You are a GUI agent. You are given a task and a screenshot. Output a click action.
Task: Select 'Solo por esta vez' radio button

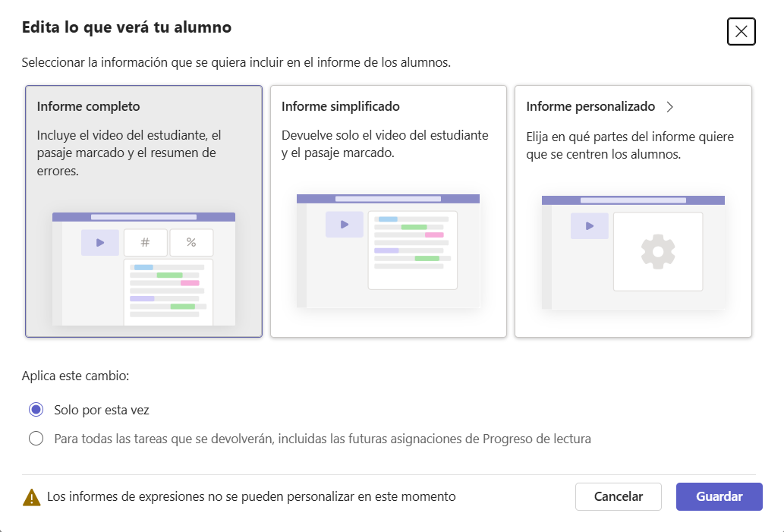coord(36,410)
